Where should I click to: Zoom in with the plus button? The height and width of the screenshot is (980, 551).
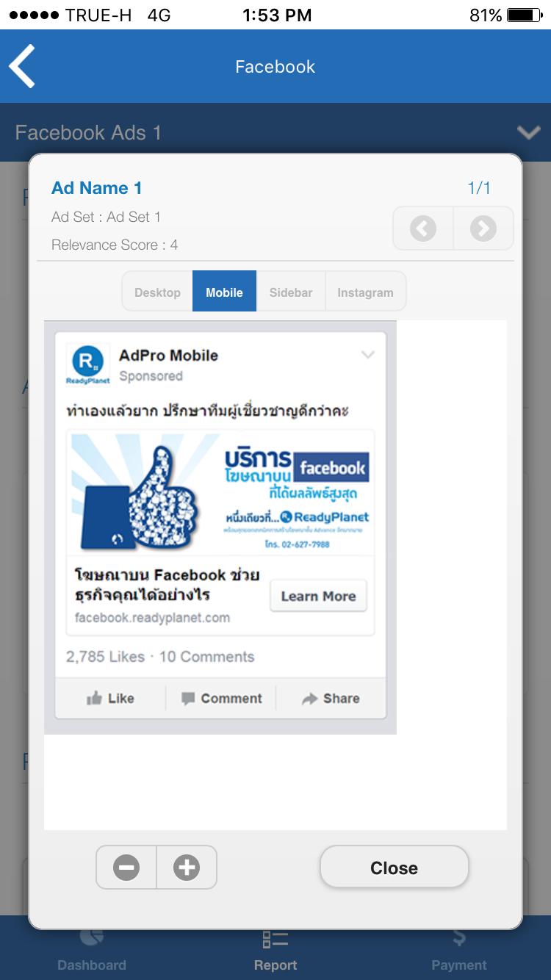(187, 868)
